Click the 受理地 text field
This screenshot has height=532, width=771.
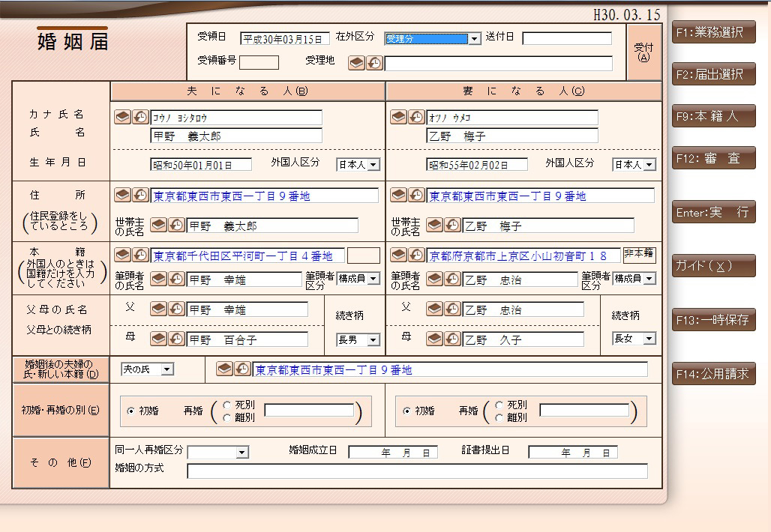click(499, 64)
